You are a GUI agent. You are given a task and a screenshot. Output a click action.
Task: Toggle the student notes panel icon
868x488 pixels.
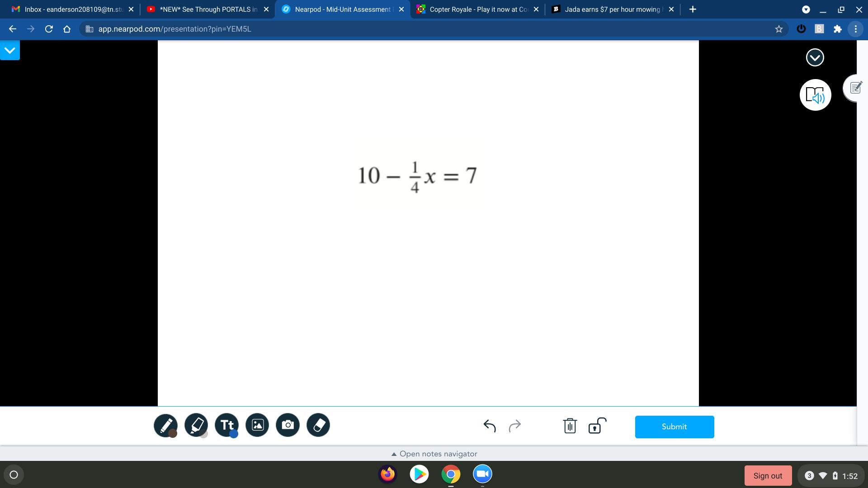pos(855,88)
